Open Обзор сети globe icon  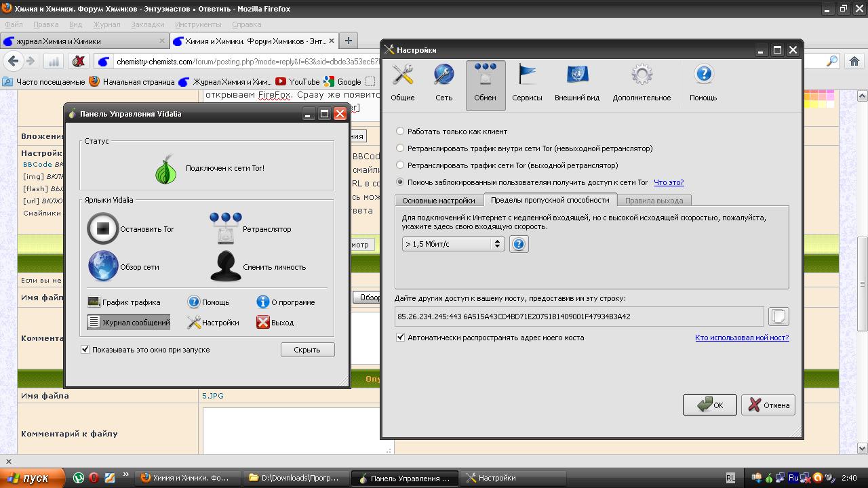(x=103, y=266)
